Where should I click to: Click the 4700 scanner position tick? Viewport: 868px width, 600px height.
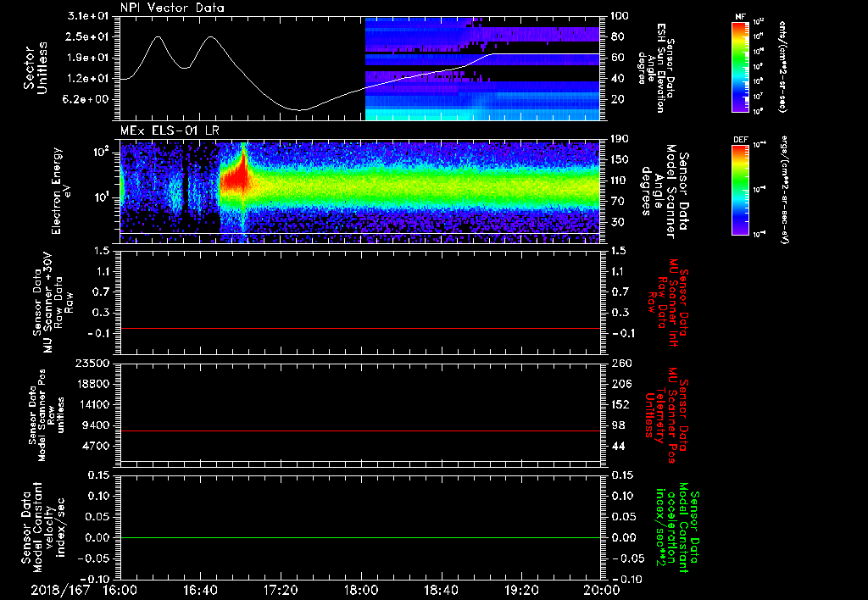pos(97,446)
